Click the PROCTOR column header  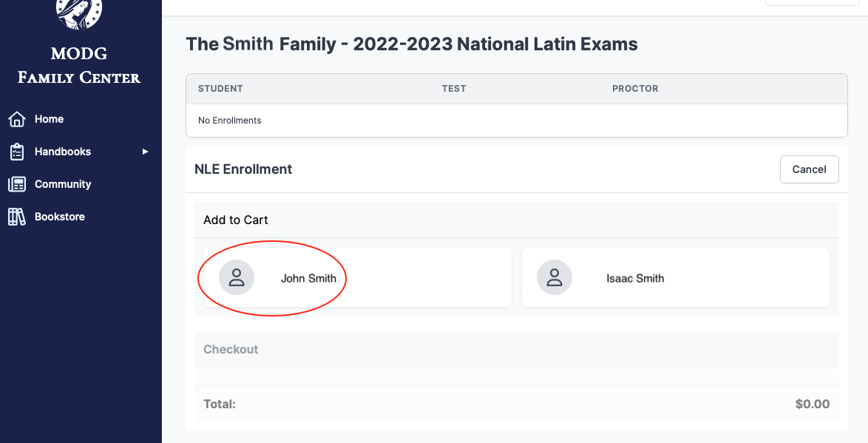[x=635, y=89]
